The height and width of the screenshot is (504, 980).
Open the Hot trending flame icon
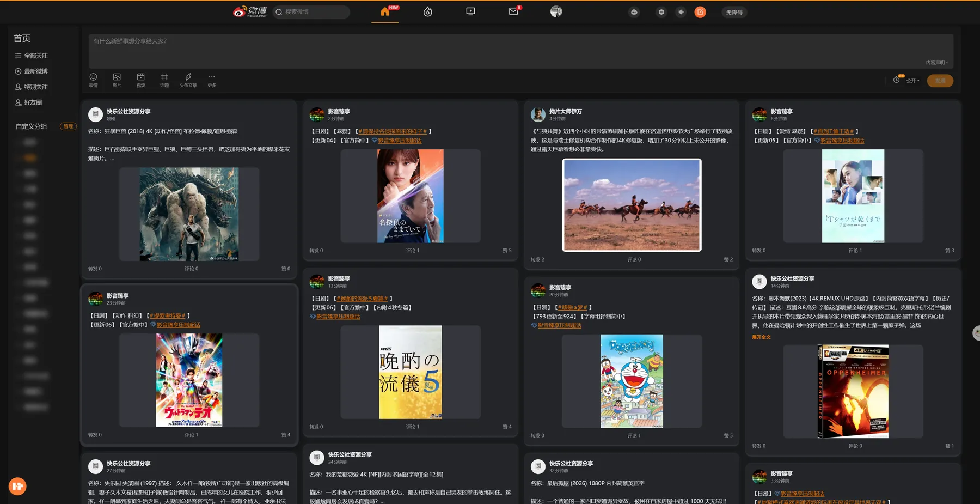coord(428,11)
